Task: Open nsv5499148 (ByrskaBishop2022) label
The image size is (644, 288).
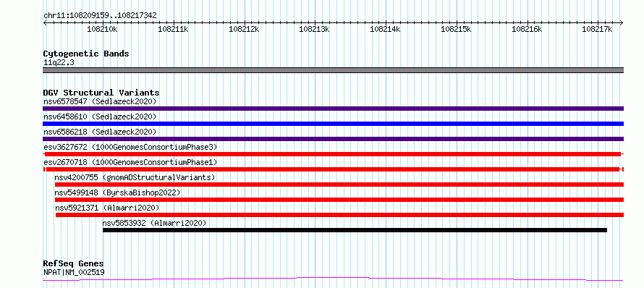Action: (x=117, y=192)
